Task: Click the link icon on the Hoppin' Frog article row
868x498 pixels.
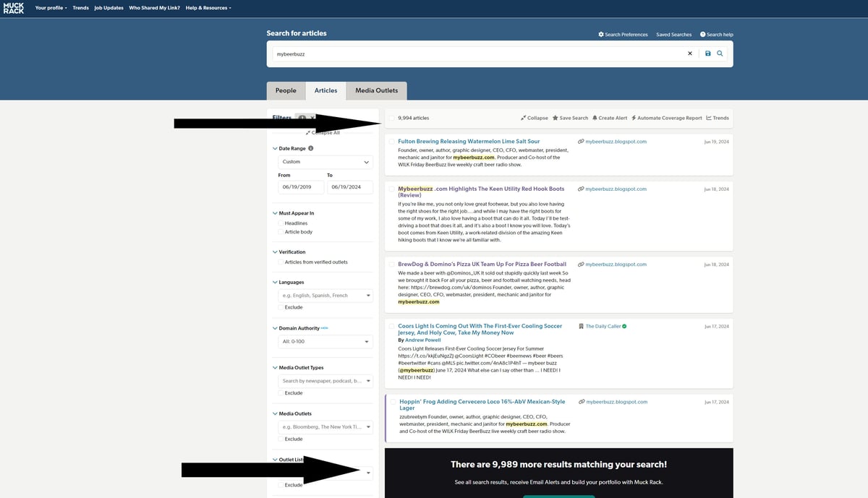Action: click(x=581, y=402)
